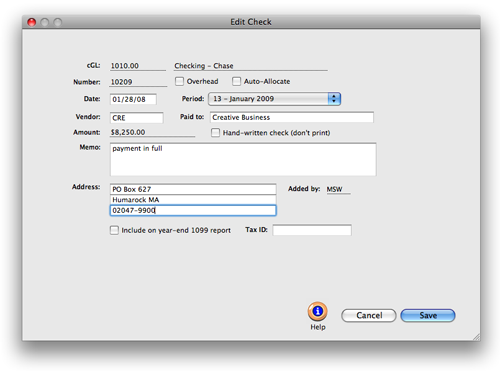500x371 pixels.
Task: Click the Humarock MA address line
Action: 193,200
